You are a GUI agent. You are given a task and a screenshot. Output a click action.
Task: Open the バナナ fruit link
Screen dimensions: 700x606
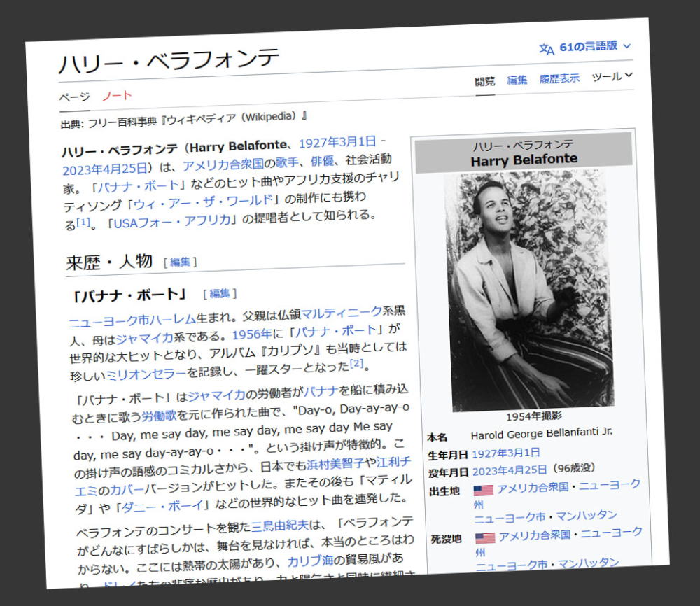click(x=321, y=391)
